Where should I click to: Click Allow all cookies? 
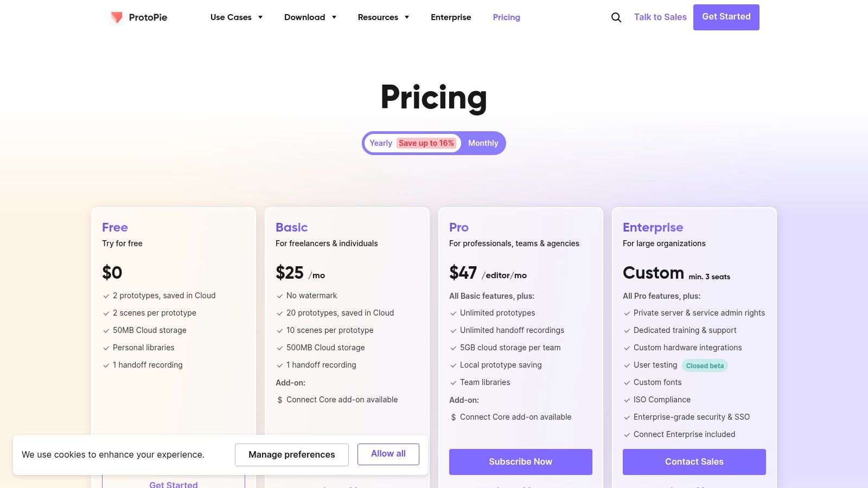tap(388, 454)
